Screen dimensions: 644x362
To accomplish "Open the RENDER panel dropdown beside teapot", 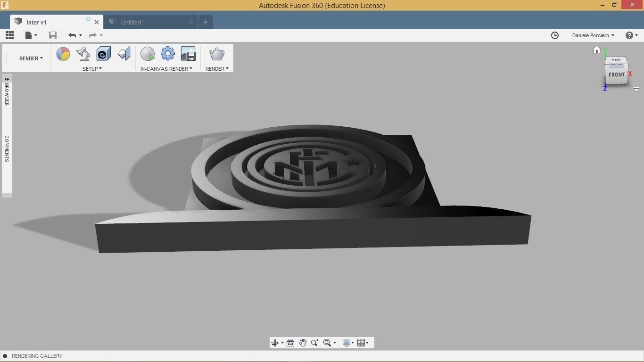I will click(x=217, y=69).
